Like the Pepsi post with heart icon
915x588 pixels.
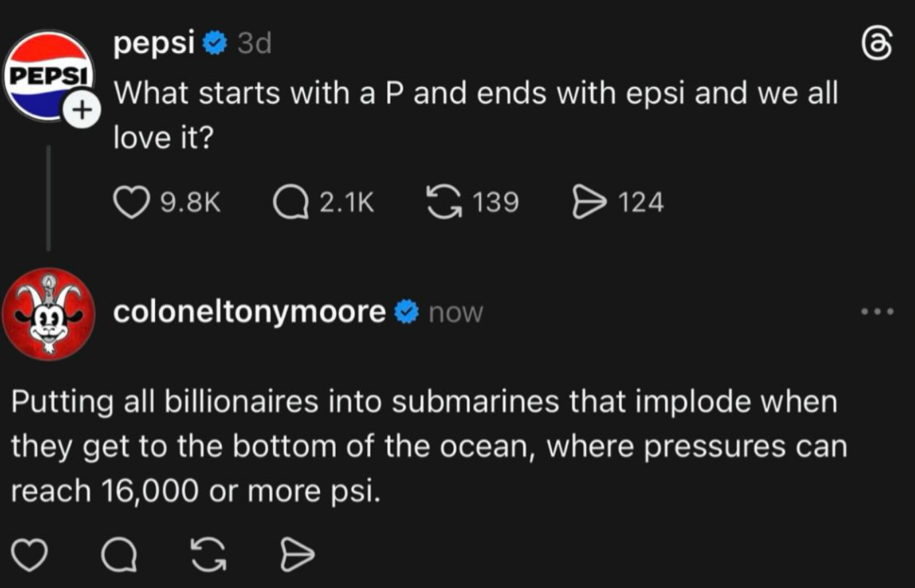131,202
